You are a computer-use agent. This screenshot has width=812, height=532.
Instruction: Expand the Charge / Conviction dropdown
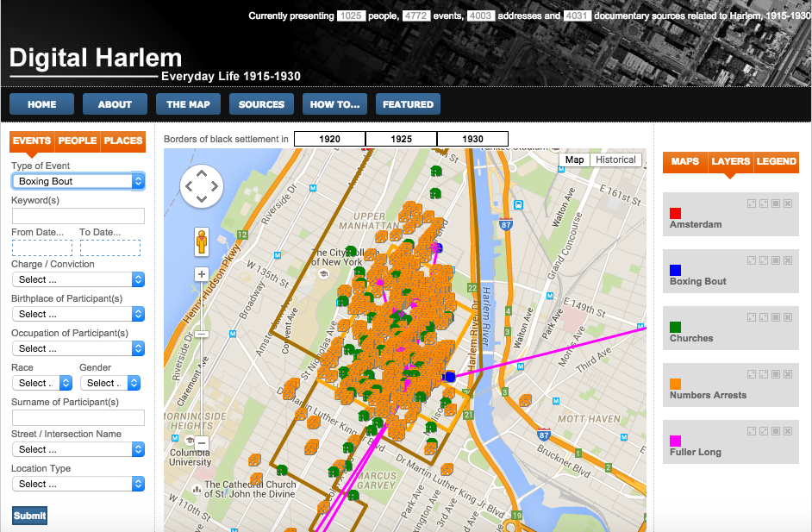pyautogui.click(x=78, y=279)
